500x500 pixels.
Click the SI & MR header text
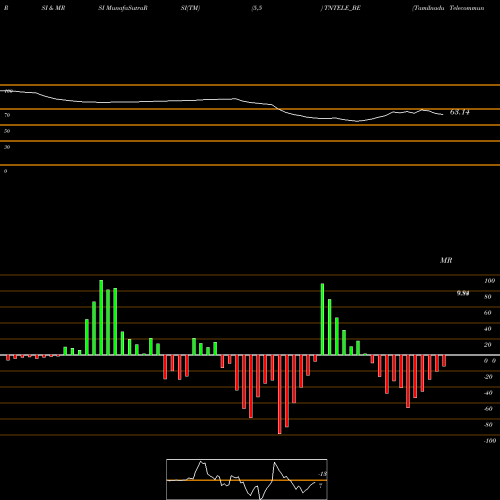click(53, 8)
